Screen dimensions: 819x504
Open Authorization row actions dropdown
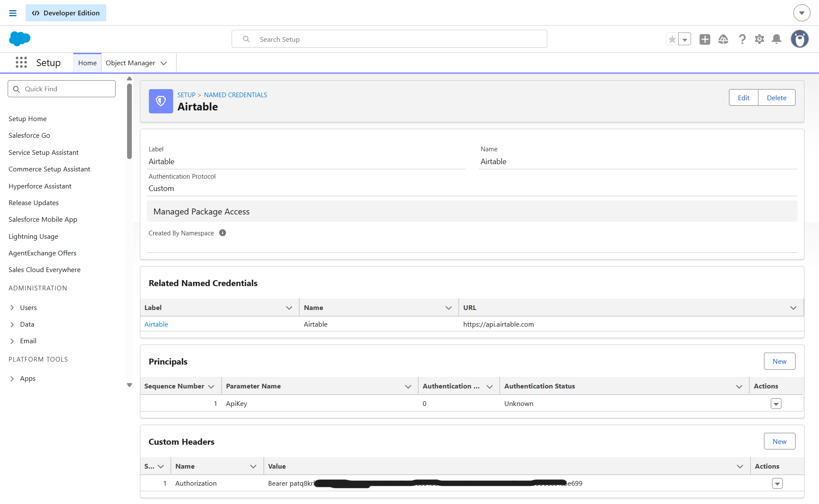777,484
